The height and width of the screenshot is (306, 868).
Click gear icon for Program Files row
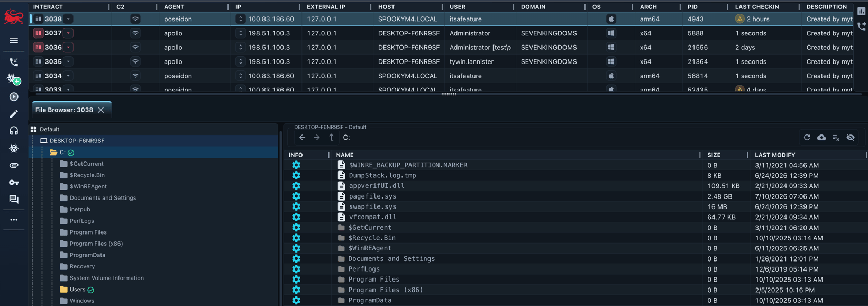point(296,280)
